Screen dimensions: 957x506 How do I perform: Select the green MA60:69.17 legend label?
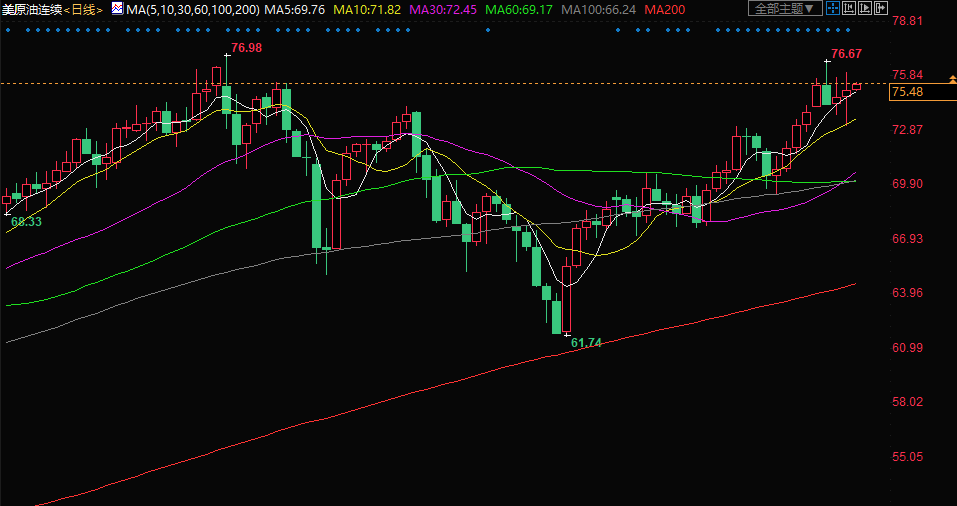[518, 9]
